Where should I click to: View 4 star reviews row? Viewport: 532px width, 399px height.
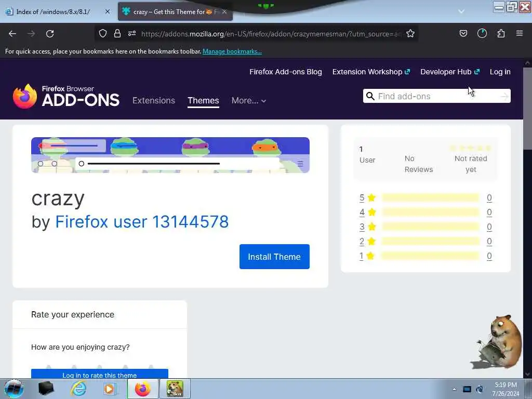(426, 212)
